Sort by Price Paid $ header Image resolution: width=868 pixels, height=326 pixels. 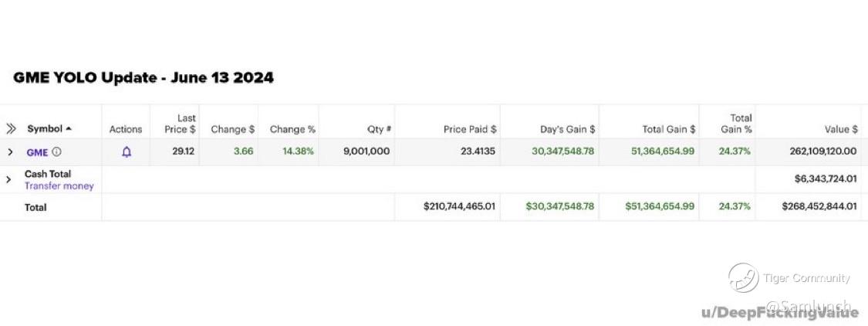coord(469,129)
